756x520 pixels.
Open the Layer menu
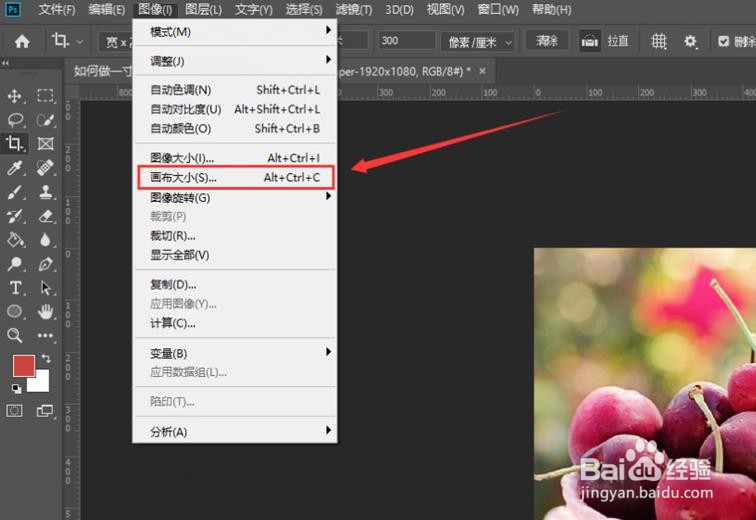203,10
